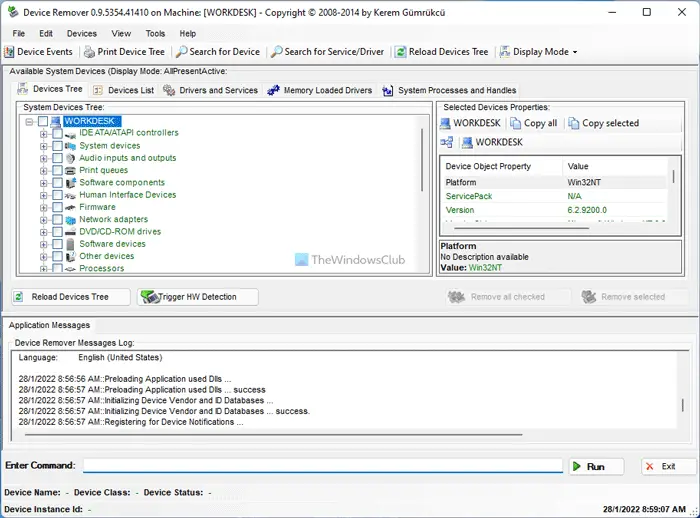Expand the Software devices node
Screen dimensions: 700x518
click(x=44, y=244)
